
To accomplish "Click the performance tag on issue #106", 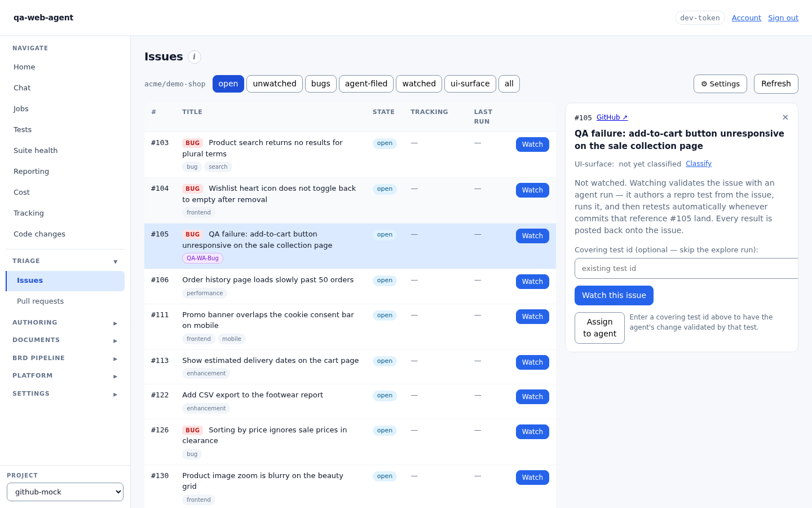I will tap(205, 294).
